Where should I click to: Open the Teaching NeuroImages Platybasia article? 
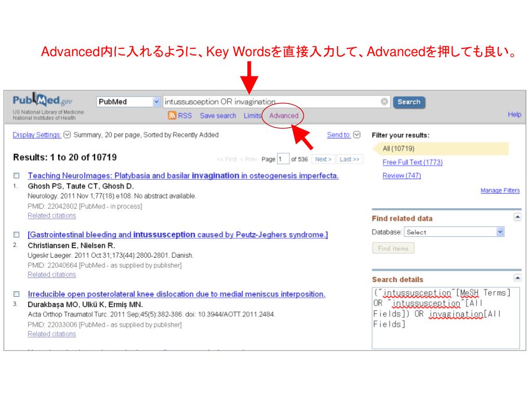coord(183,176)
